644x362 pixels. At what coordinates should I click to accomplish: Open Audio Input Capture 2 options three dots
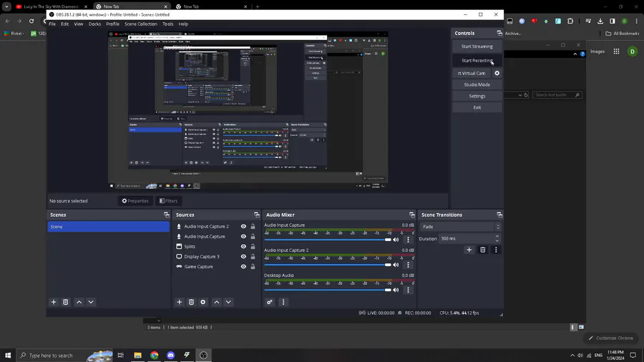pos(408,265)
